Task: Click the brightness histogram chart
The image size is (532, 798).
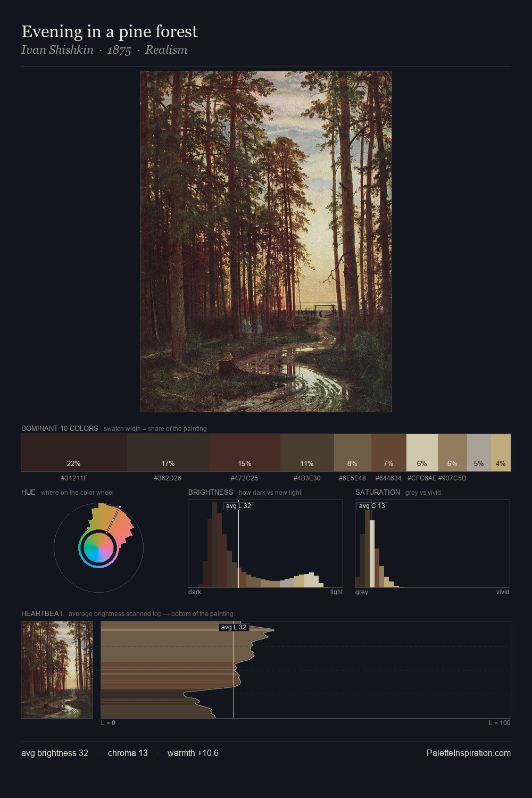Action: [265, 544]
